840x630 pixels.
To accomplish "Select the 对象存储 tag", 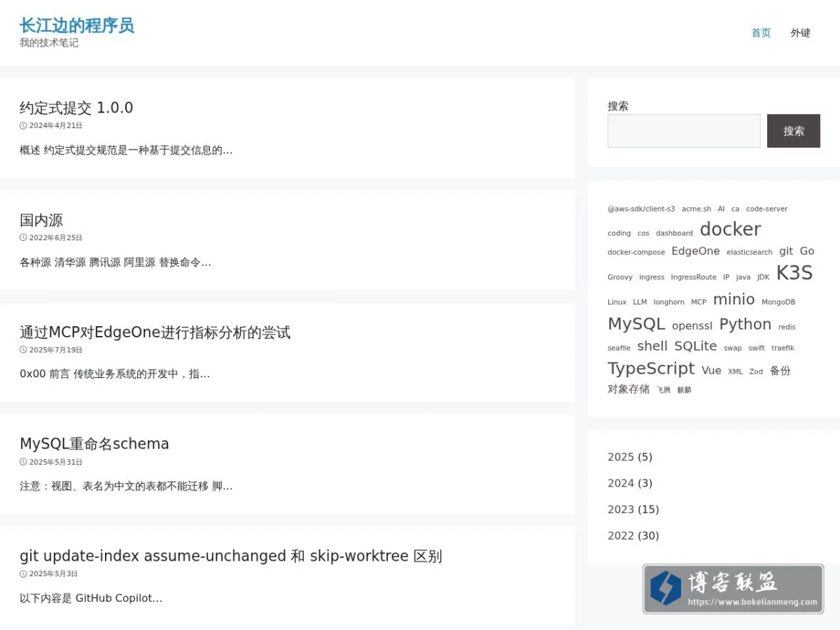I will coord(629,389).
